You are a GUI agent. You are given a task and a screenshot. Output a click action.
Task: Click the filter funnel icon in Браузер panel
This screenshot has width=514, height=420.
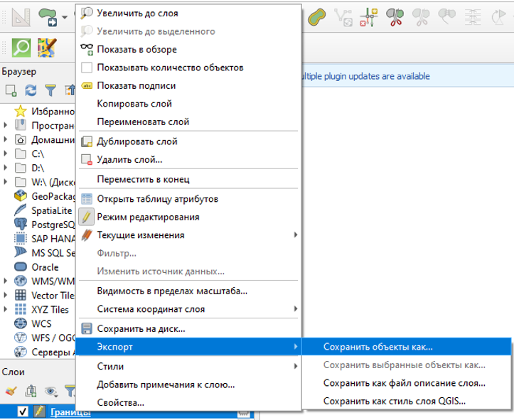[50, 90]
